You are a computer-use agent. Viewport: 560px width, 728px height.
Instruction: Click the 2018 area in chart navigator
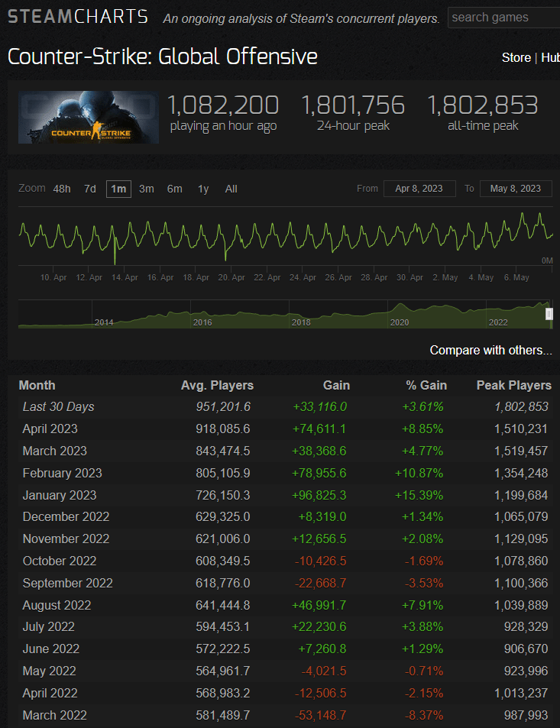301,317
